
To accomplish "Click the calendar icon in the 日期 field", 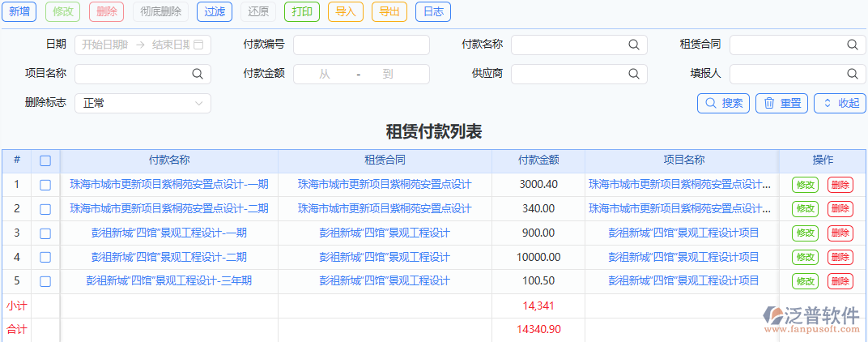I will point(198,45).
